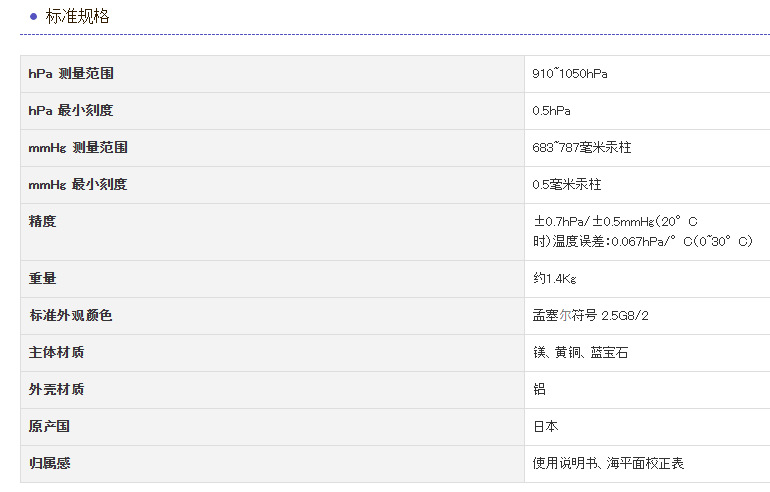This screenshot has width=770, height=492.
Task: Select the mmHg 测量范围 row label
Action: click(x=78, y=148)
